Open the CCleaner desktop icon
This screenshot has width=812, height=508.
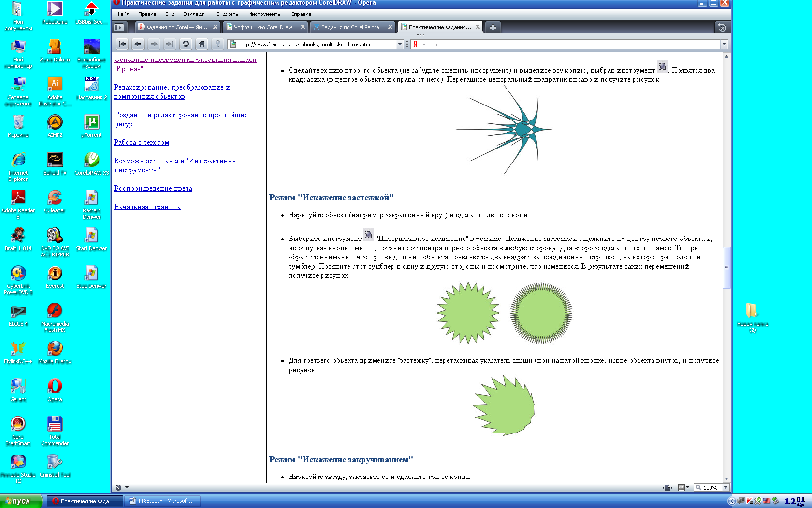pos(55,202)
